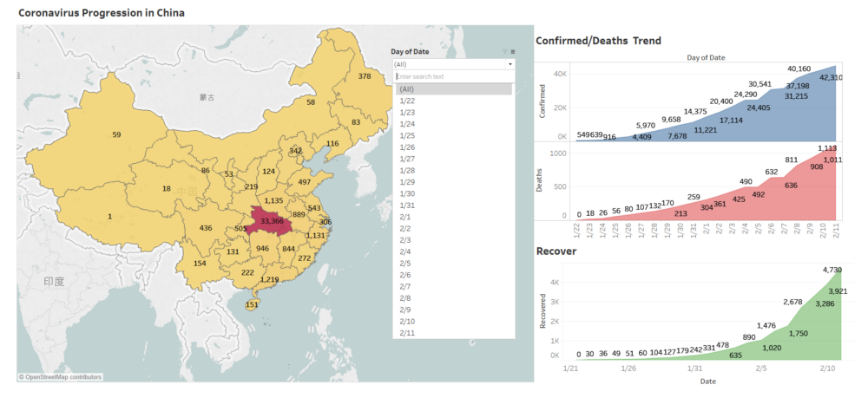This screenshot has height=411, width=868.
Task: Select the 4,730 recovered data label
Action: 831,270
